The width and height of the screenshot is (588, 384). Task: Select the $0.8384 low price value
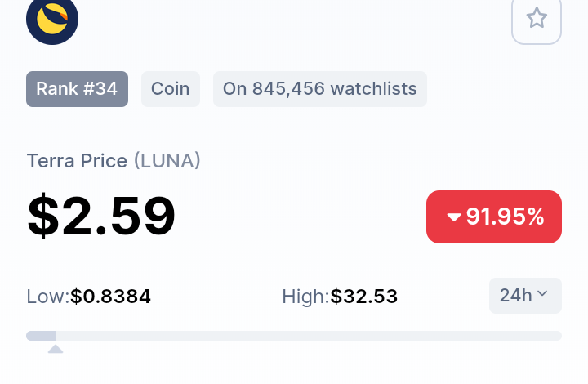click(x=110, y=297)
